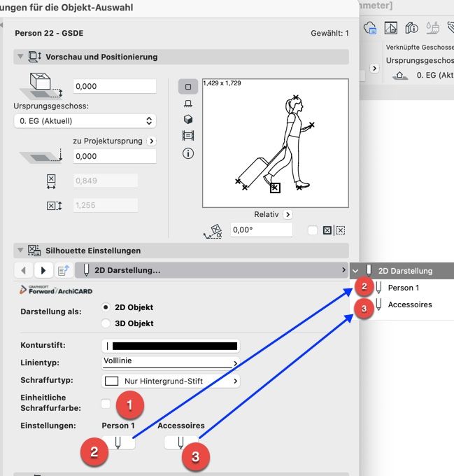The height and width of the screenshot is (476, 454).
Task: Open zu Projektursprung reference popup
Action: (x=151, y=141)
